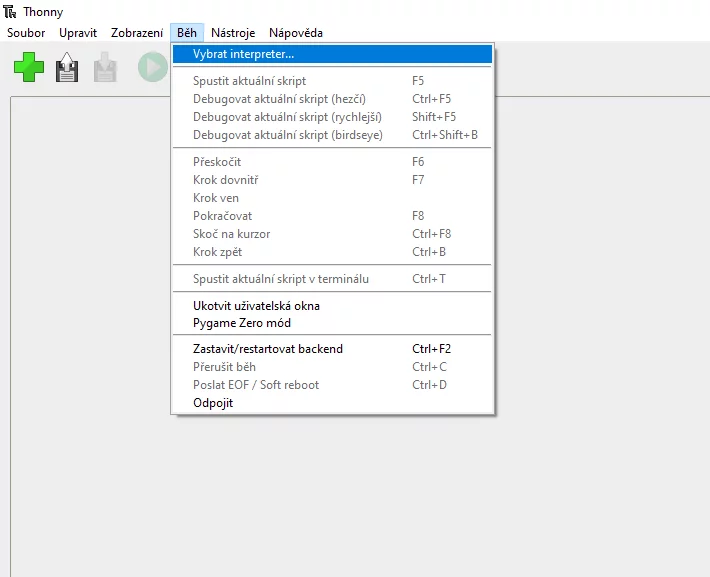This screenshot has height=577, width=710.
Task: Toggle Ukotvit uživatelská okna option
Action: [x=332, y=306]
